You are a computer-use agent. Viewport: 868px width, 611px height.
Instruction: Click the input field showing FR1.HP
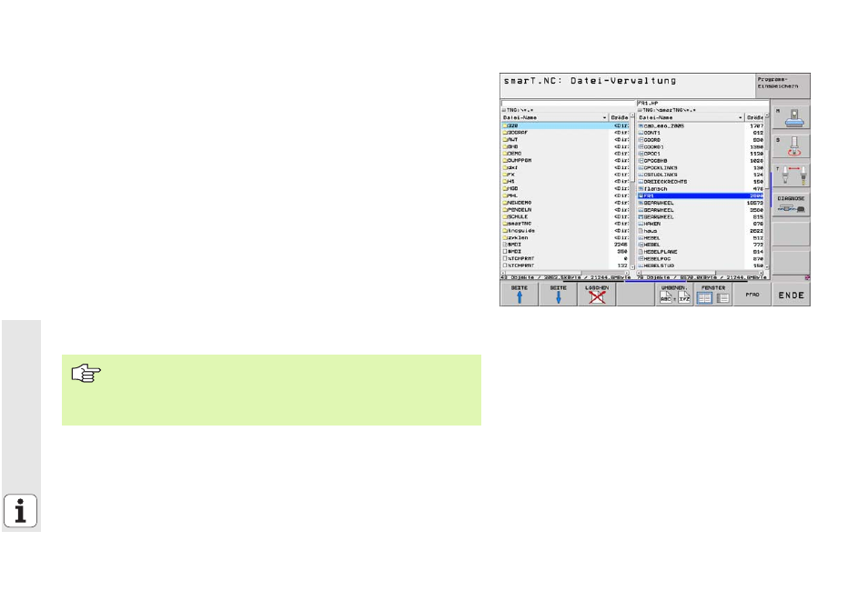click(702, 103)
